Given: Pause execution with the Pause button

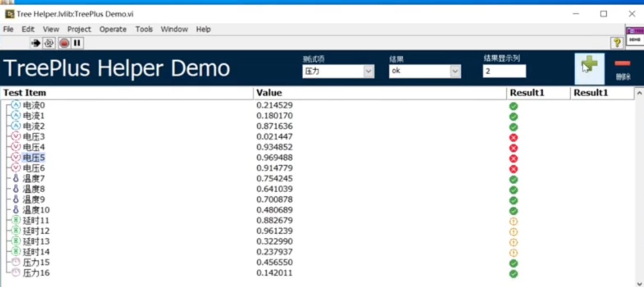Looking at the screenshot, I should click(x=77, y=43).
